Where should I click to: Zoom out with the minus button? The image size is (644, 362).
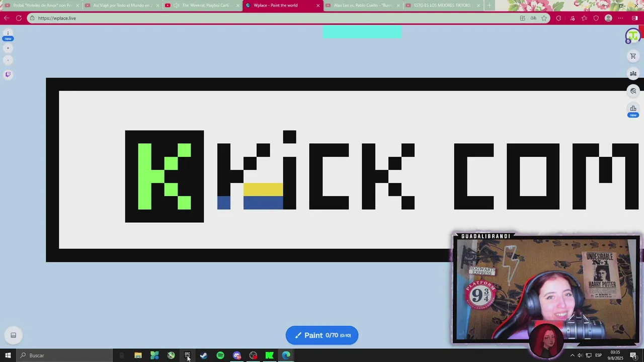click(8, 60)
